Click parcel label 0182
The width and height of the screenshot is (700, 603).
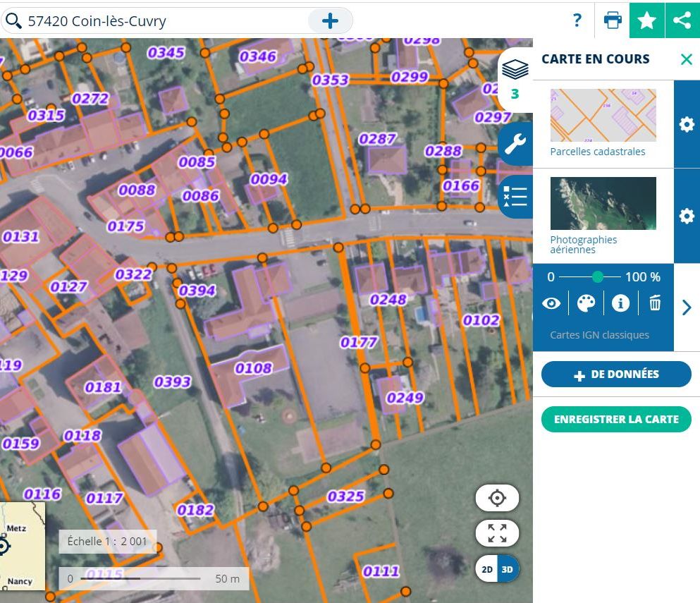(x=195, y=510)
